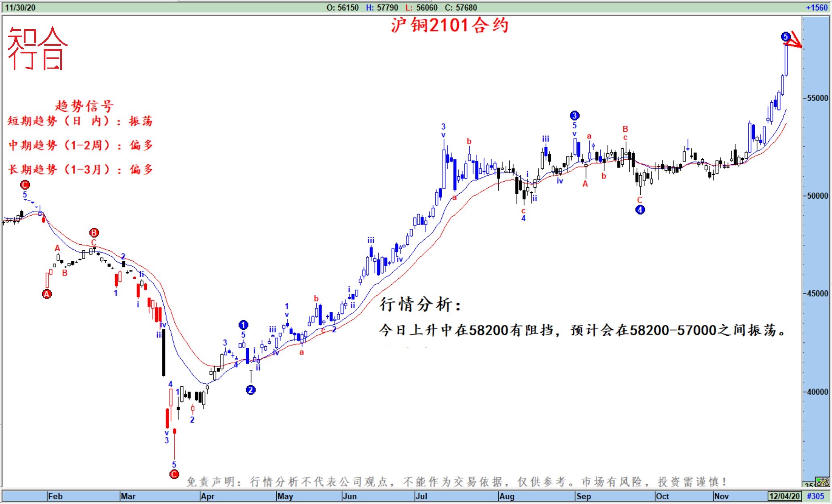832x504 pixels.
Task: Click the 45000 price level on axis
Action: (x=817, y=294)
